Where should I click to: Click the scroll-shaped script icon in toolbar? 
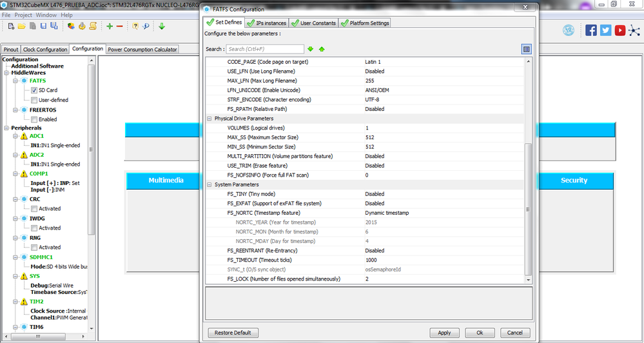(x=93, y=26)
